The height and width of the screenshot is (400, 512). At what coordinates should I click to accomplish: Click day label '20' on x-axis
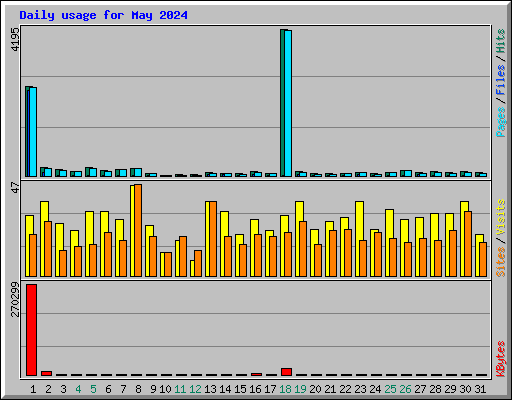pyautogui.click(x=315, y=389)
